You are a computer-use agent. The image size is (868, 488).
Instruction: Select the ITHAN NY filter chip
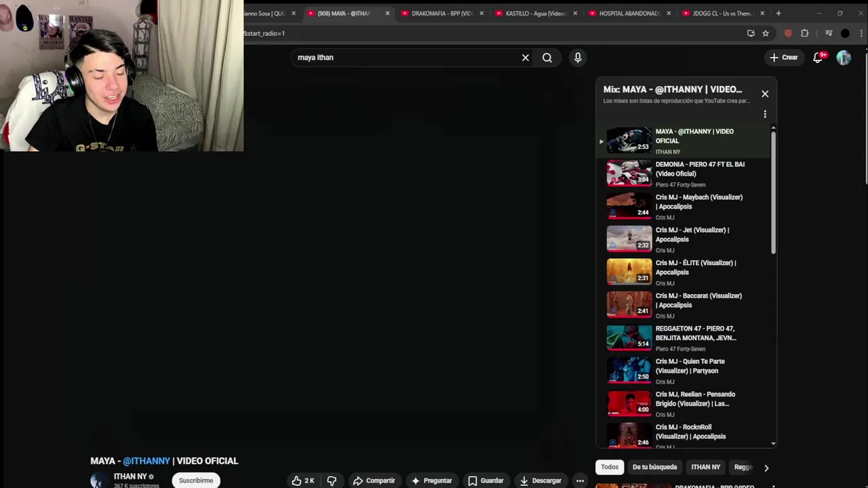coord(705,467)
